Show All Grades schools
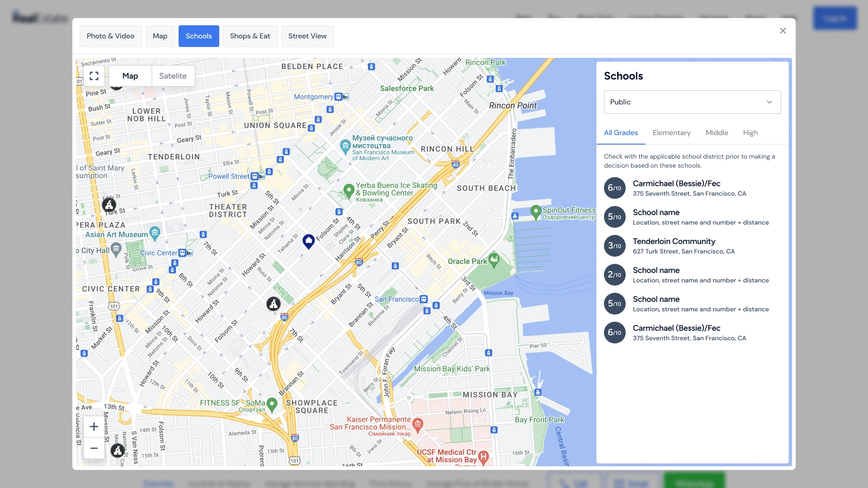Image resolution: width=868 pixels, height=488 pixels. click(621, 133)
